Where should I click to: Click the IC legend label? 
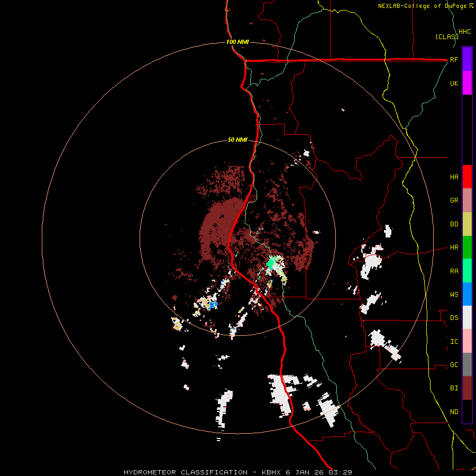point(454,342)
